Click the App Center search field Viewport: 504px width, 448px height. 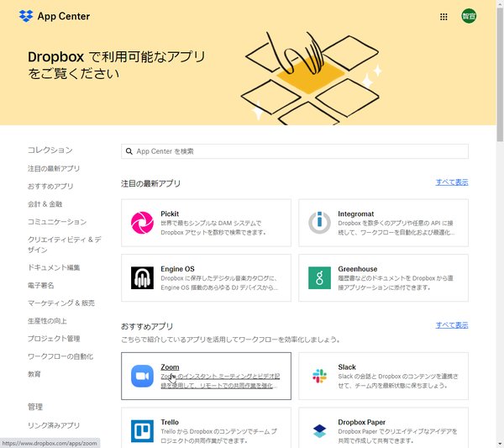tap(295, 151)
